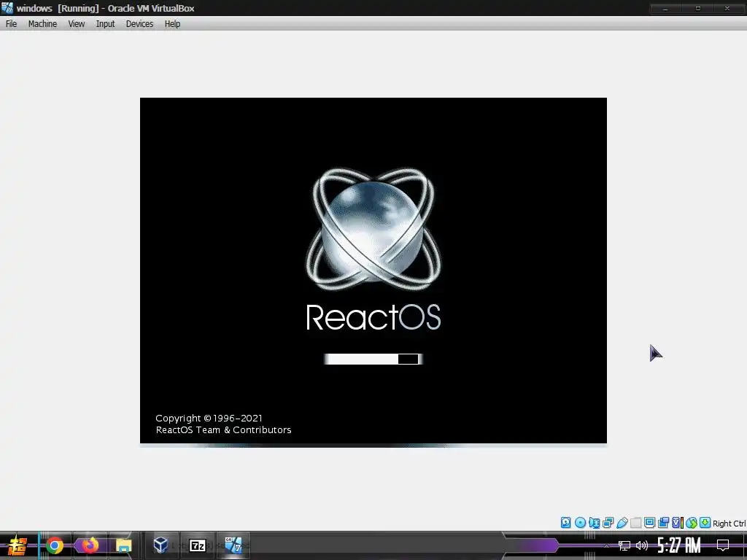The width and height of the screenshot is (747, 560).
Task: Open the Machine menu
Action: tap(42, 24)
